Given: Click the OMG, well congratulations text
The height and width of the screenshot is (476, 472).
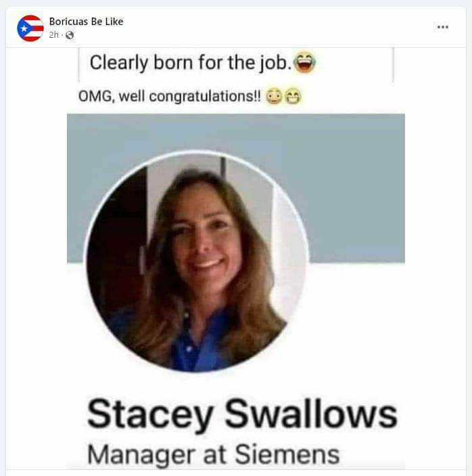Looking at the screenshot, I should coord(169,96).
